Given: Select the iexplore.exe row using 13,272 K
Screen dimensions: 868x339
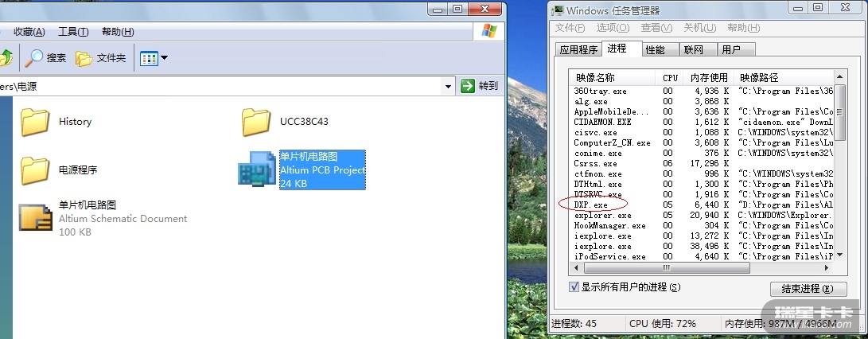Looking at the screenshot, I should (702, 236).
